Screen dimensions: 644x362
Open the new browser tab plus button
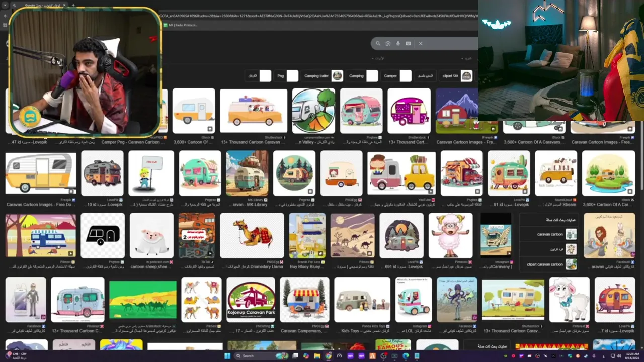click(x=73, y=5)
